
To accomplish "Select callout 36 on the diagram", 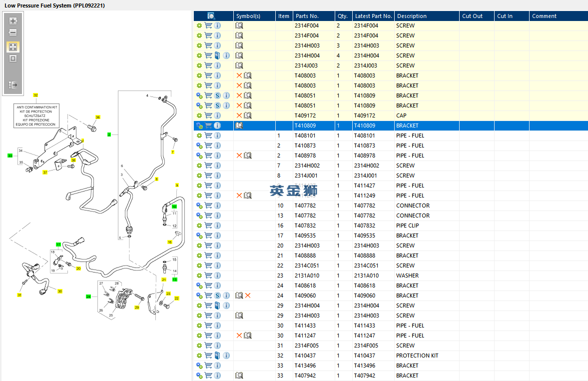I will click(x=98, y=117).
